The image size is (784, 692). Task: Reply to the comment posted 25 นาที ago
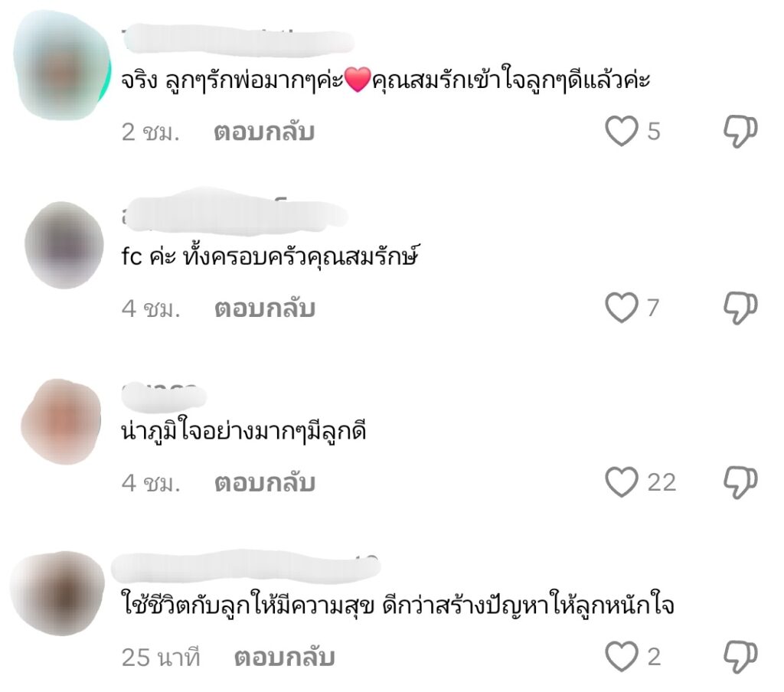pyautogui.click(x=285, y=658)
